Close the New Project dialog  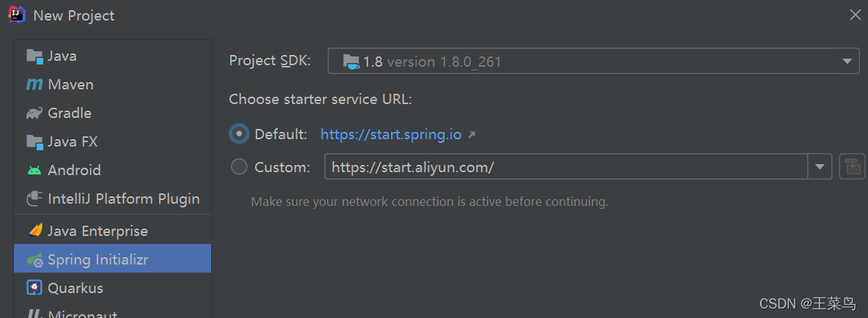pos(855,15)
